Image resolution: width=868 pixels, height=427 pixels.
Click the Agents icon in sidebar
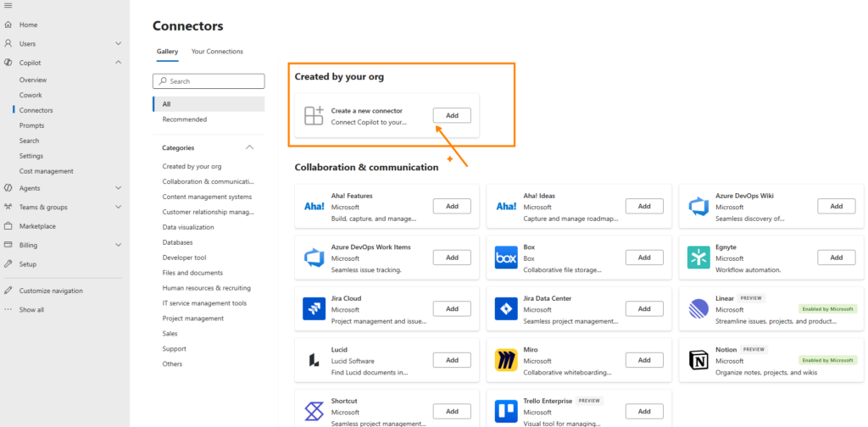(x=8, y=188)
